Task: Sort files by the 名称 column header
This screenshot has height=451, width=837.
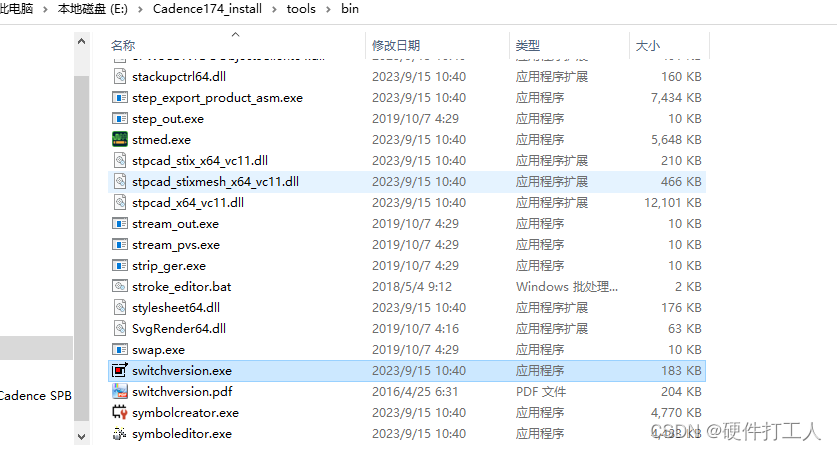Action: [123, 46]
